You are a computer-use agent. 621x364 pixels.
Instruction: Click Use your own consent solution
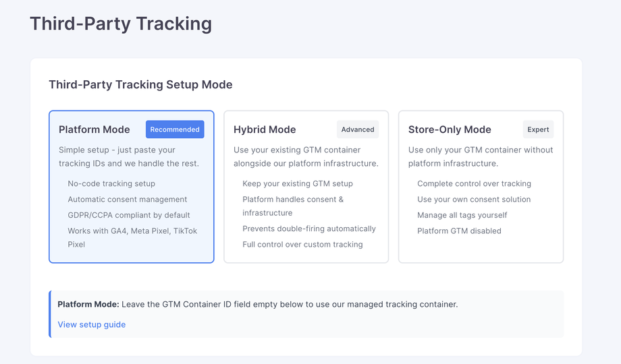click(474, 200)
